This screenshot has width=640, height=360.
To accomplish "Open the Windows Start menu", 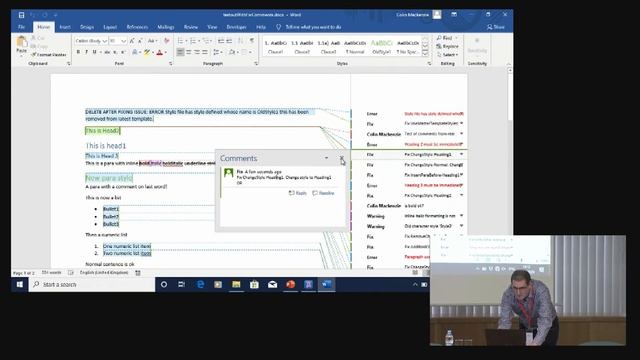I will point(20,284).
